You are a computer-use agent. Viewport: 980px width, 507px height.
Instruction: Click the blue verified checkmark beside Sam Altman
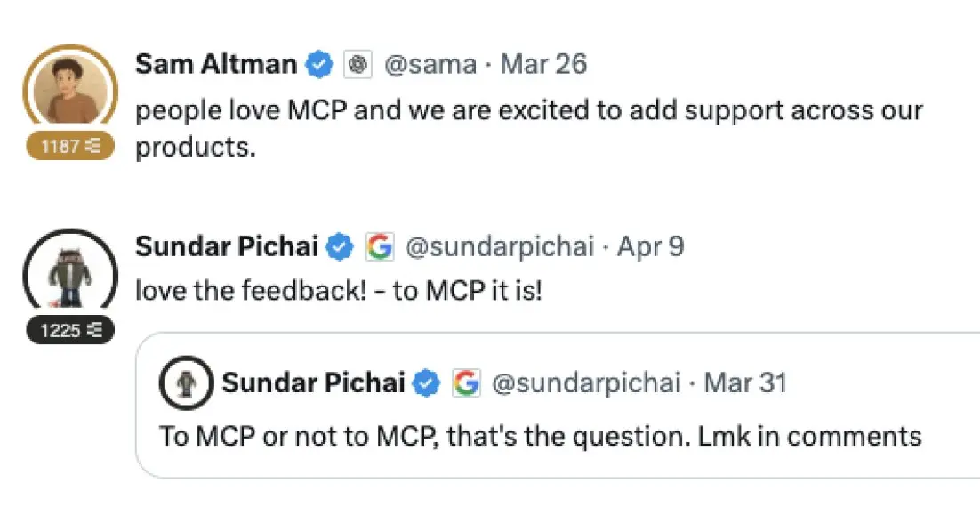[319, 65]
